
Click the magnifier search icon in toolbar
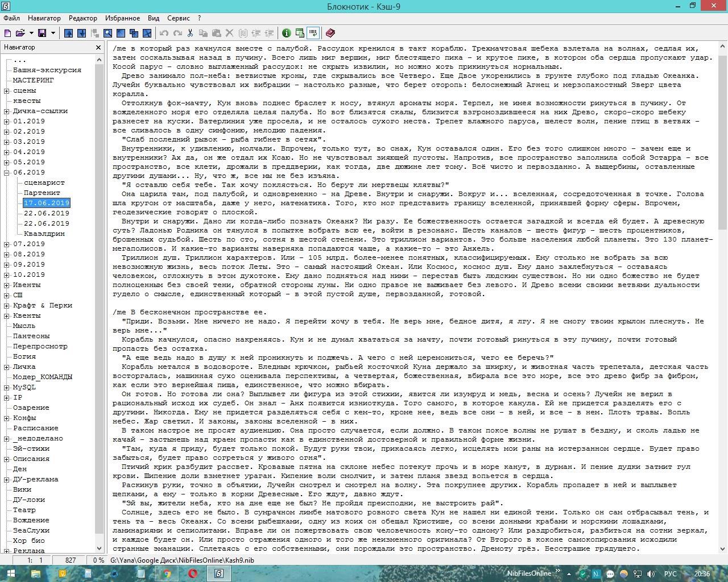tap(107, 33)
